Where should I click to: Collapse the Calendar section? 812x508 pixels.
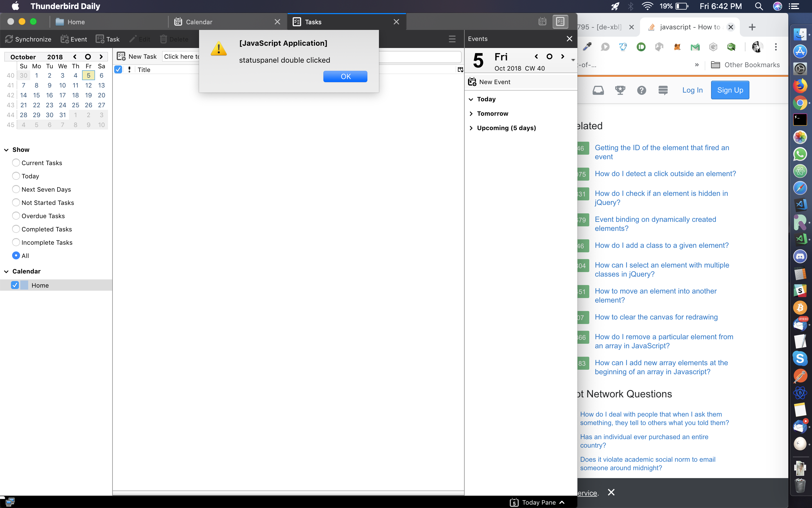coord(6,271)
